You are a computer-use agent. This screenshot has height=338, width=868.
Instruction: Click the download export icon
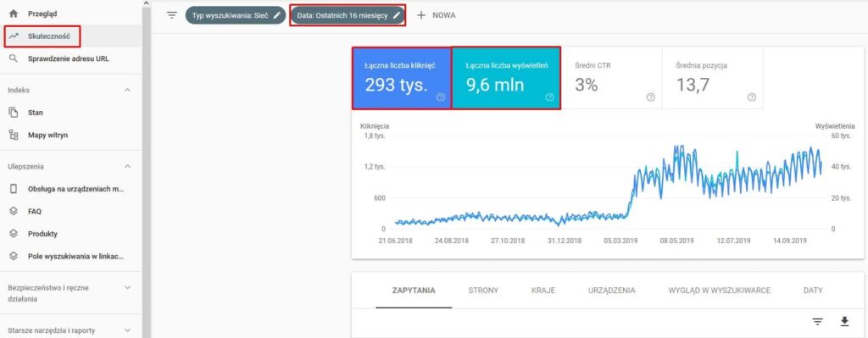click(844, 322)
